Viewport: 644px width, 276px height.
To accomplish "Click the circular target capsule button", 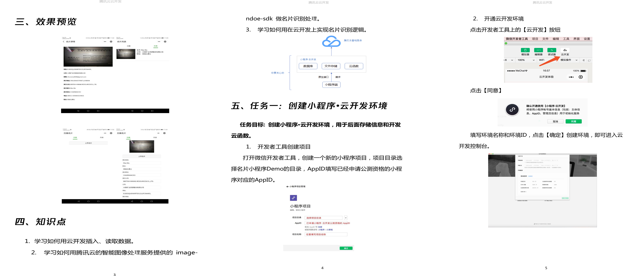I will click(x=581, y=77).
